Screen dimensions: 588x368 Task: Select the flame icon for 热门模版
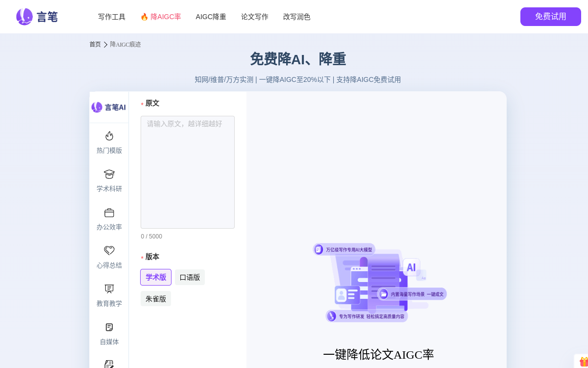pyautogui.click(x=109, y=136)
